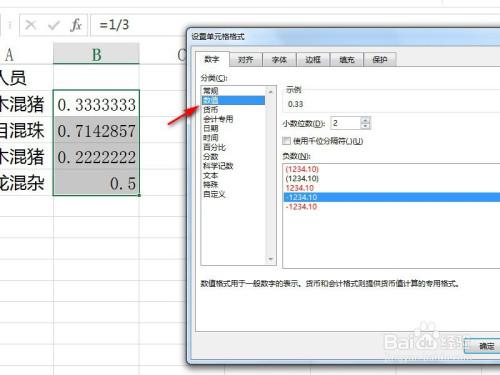
Task: Select cell 人员 in column A
Action: pyautogui.click(x=27, y=77)
